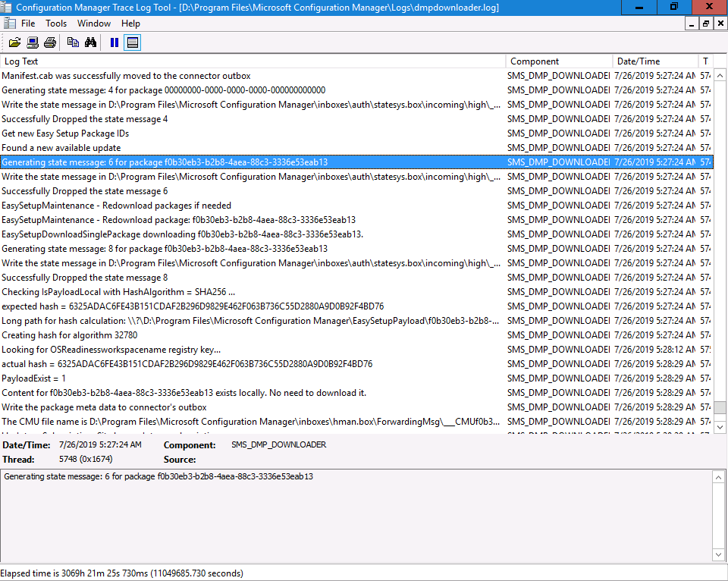The image size is (728, 581).
Task: Open the Help menu
Action: (x=130, y=24)
